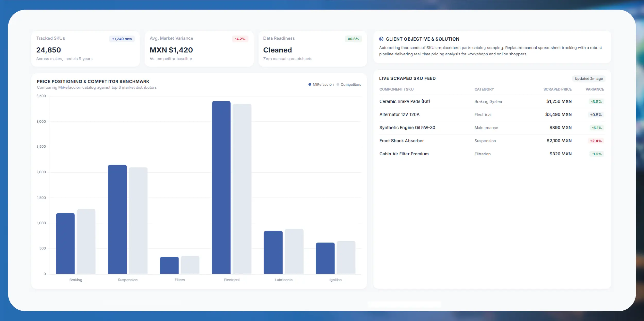Select 'Synthetic Engine Oil 5W-30' row
Image resolution: width=644 pixels, height=321 pixels.
coord(492,128)
